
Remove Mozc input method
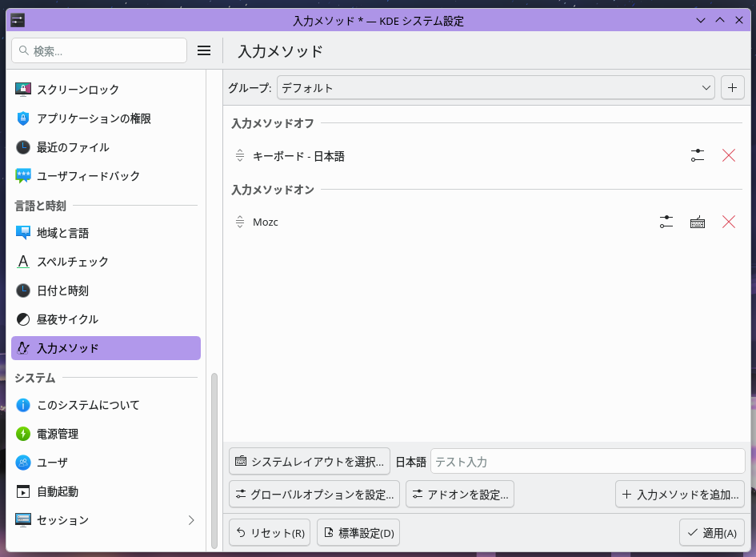(728, 222)
